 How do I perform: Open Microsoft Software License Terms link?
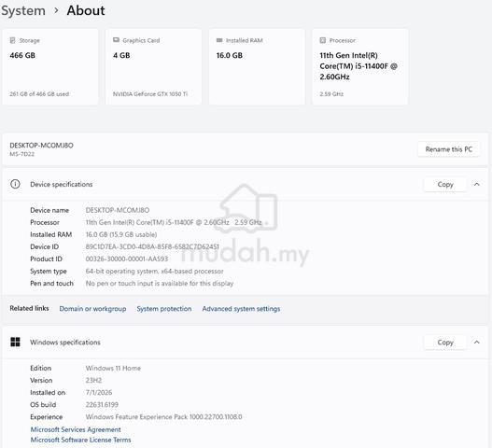pos(80,440)
